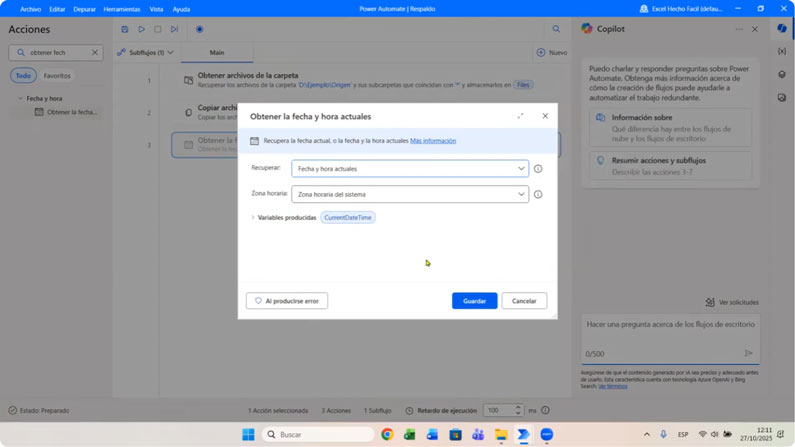
Task: Open the Ver términos link
Action: point(612,386)
